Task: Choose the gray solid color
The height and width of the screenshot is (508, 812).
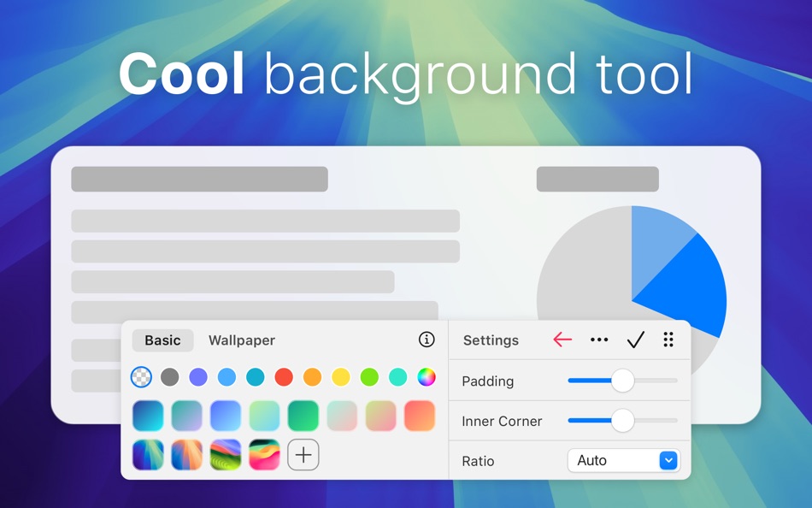Action: [x=170, y=377]
